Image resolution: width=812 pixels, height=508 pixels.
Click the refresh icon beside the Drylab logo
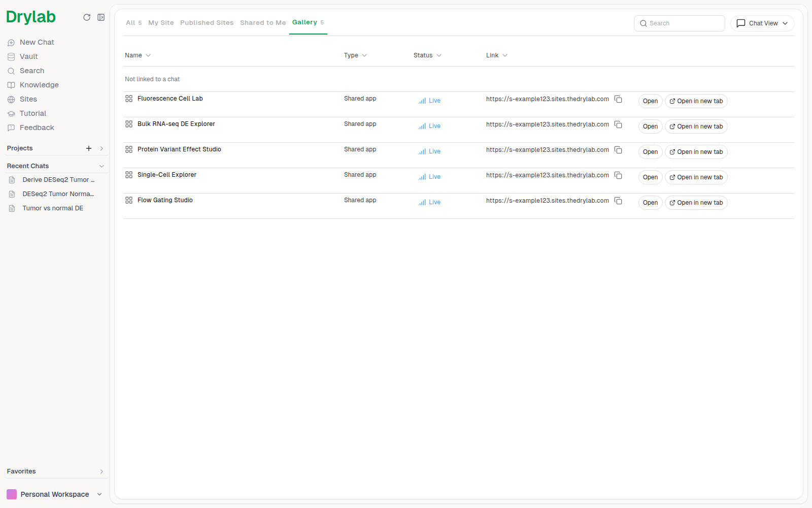tap(87, 17)
